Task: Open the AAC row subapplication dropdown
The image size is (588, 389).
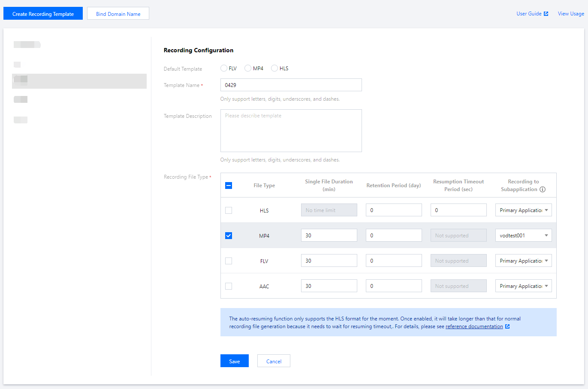Action: 523,286
